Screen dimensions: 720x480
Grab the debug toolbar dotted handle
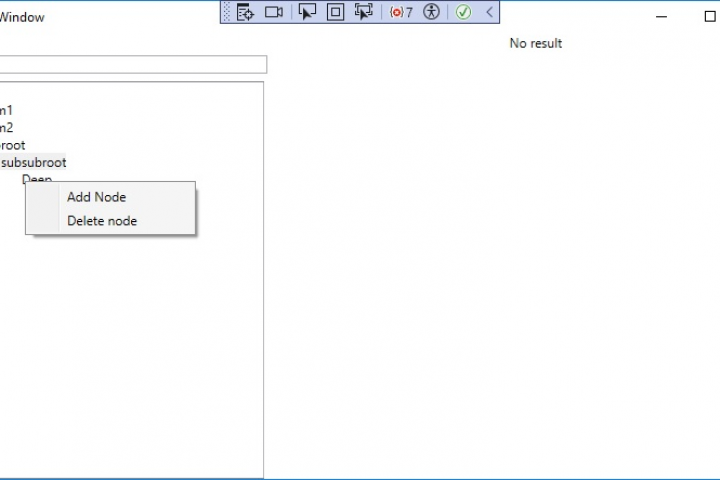[226, 12]
